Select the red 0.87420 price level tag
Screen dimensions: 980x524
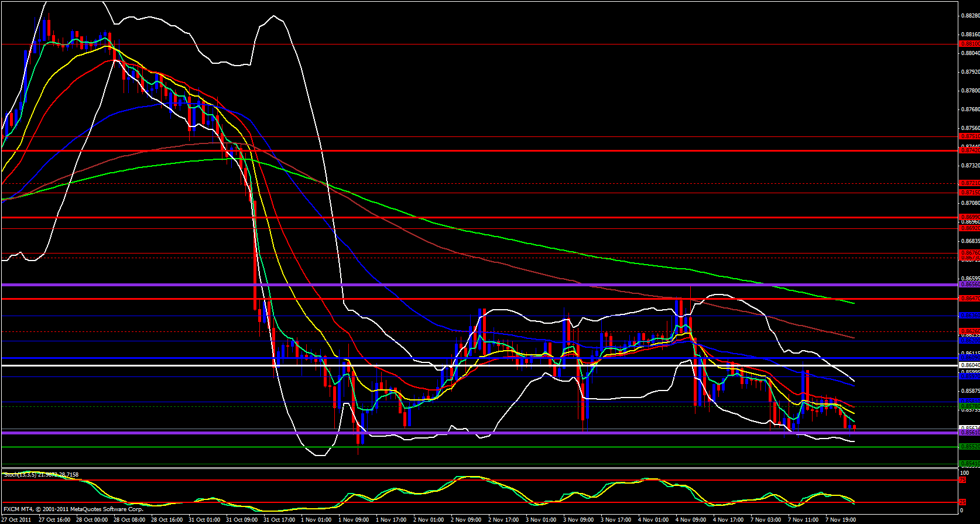point(969,150)
